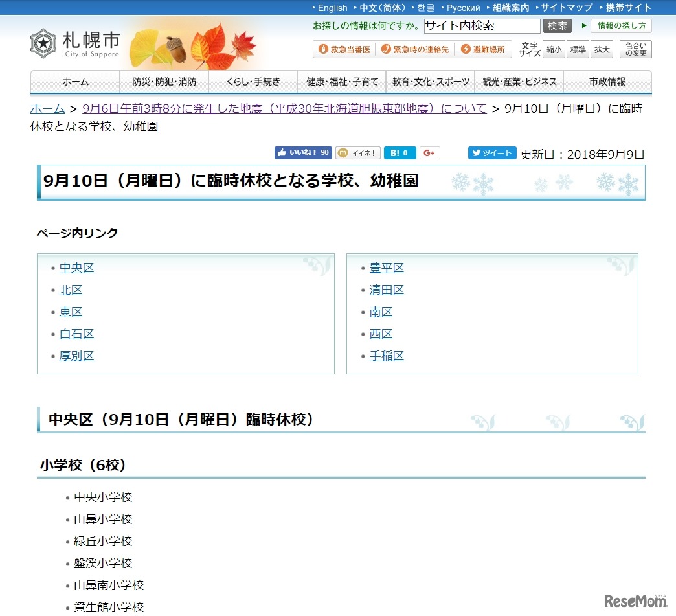
Task: Open 観光・産業・ビジネス navigation tab
Action: point(519,82)
